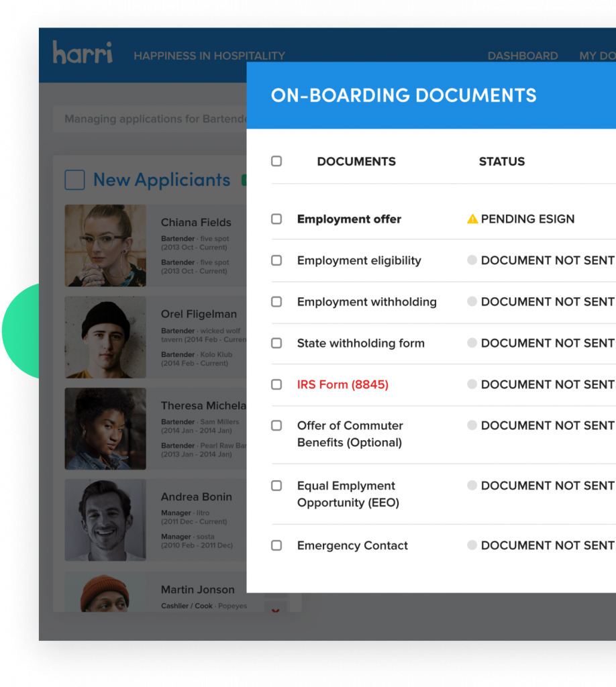Open the Dashboard menu item

coord(522,56)
